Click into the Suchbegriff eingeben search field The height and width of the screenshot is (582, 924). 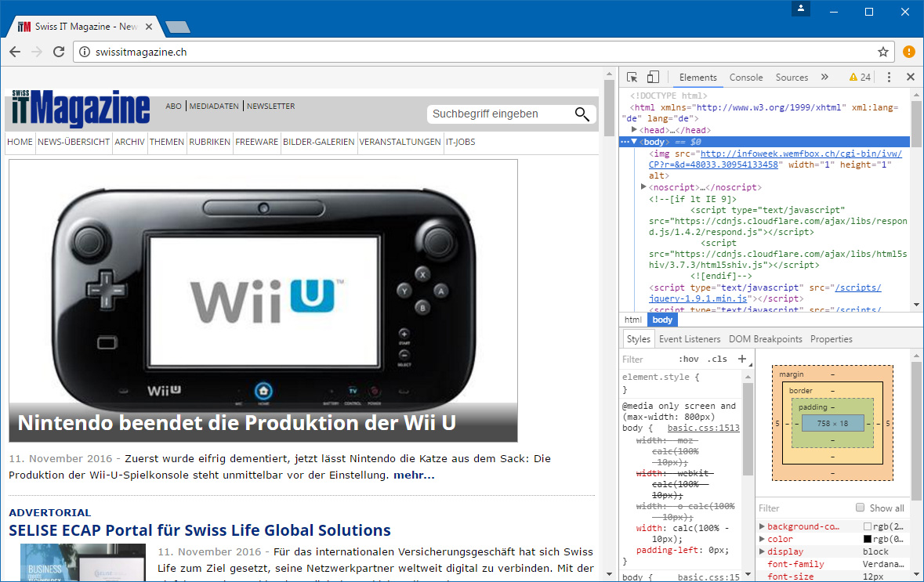pos(498,114)
